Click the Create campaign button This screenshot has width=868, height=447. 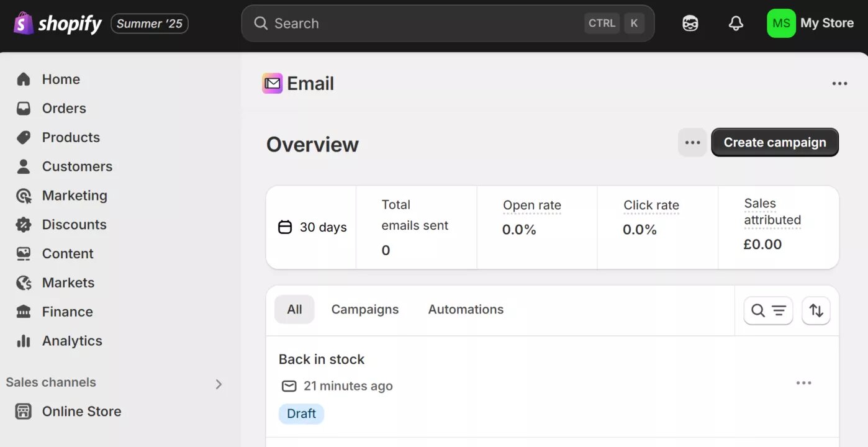coord(774,142)
